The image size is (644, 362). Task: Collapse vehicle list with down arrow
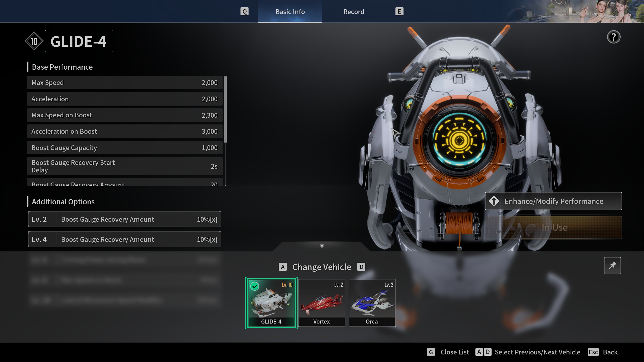coord(322,246)
